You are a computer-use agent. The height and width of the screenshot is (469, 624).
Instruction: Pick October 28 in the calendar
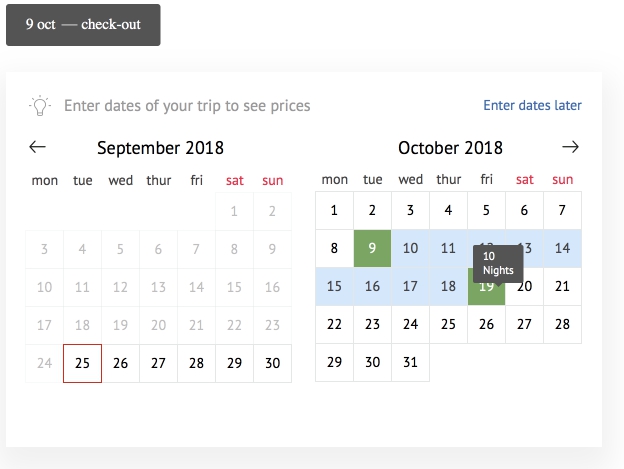click(562, 325)
